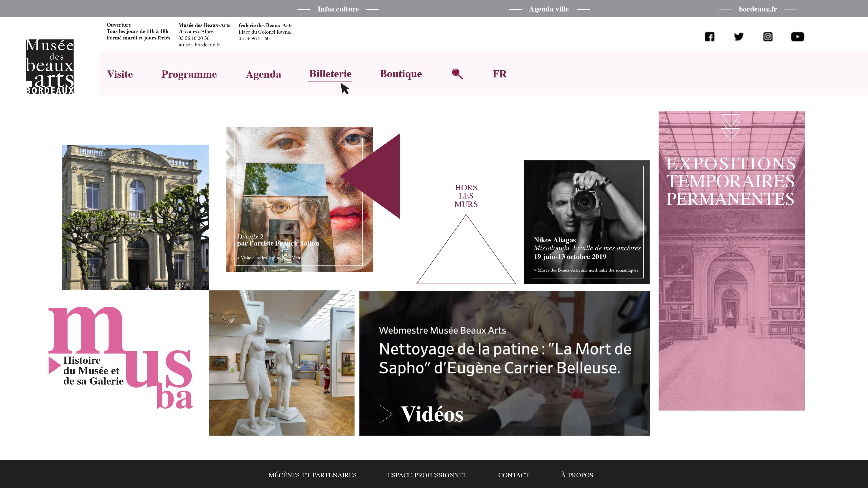Open the museum building facade photo
The width and height of the screenshot is (868, 488).
click(x=135, y=217)
